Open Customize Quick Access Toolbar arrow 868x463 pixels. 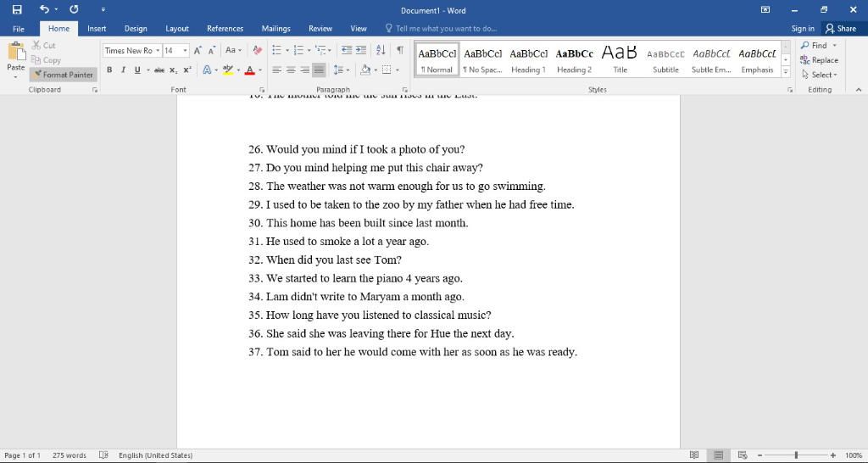point(103,10)
